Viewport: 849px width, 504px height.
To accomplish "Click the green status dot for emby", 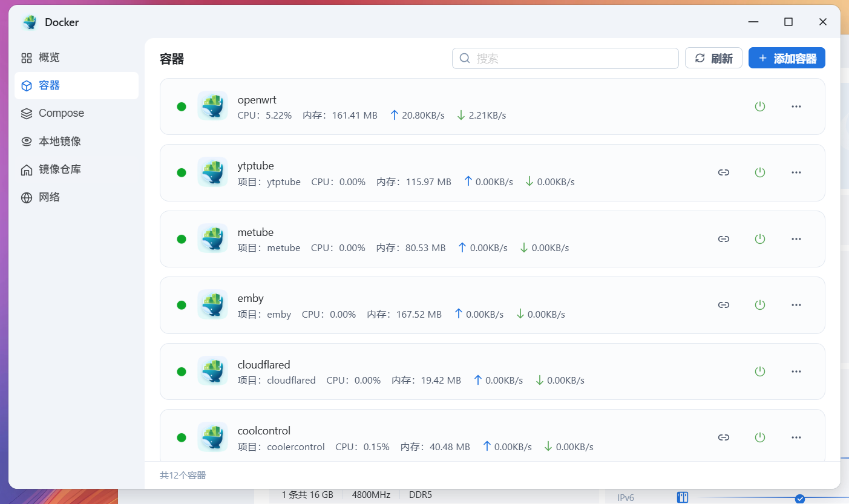I will click(182, 305).
